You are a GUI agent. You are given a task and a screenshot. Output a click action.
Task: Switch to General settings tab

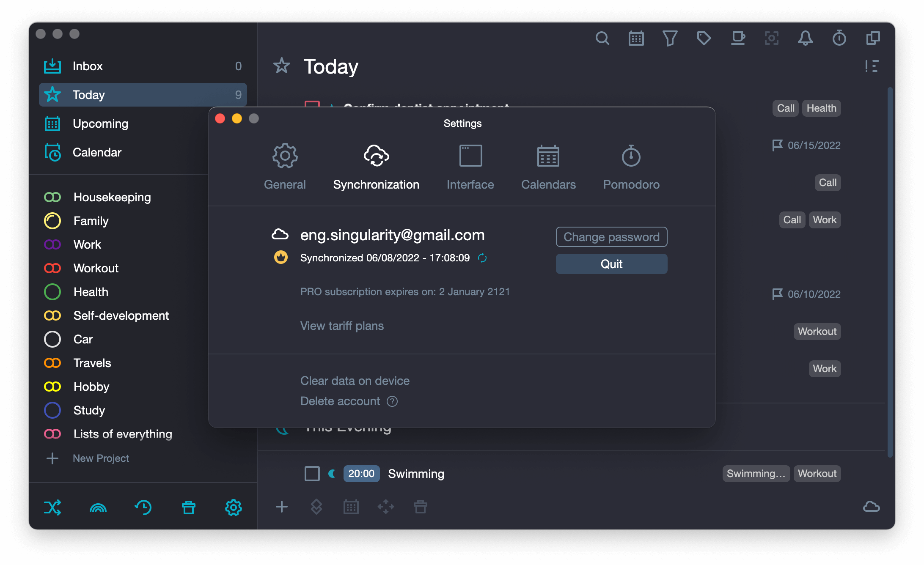tap(284, 166)
